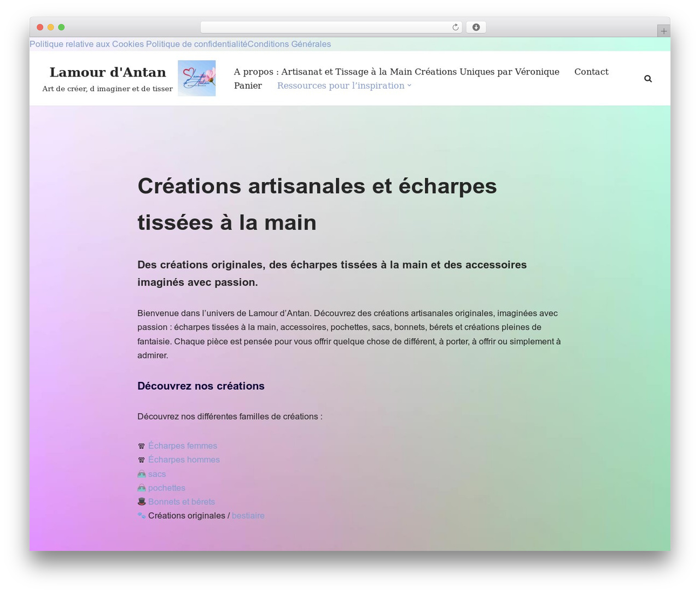Image resolution: width=700 pixels, height=593 pixels.
Task: Click the scarf emoji before Écharpes hommes
Action: click(x=142, y=460)
